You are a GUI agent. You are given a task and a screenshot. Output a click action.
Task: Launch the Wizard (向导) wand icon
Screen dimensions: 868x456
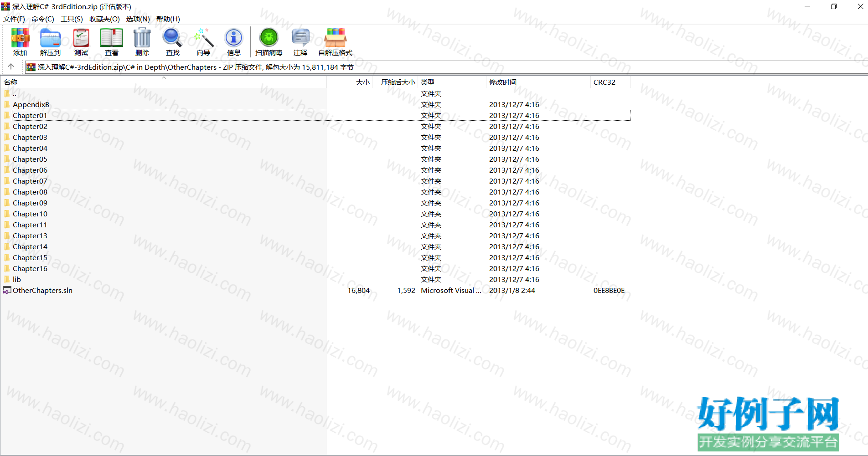203,38
